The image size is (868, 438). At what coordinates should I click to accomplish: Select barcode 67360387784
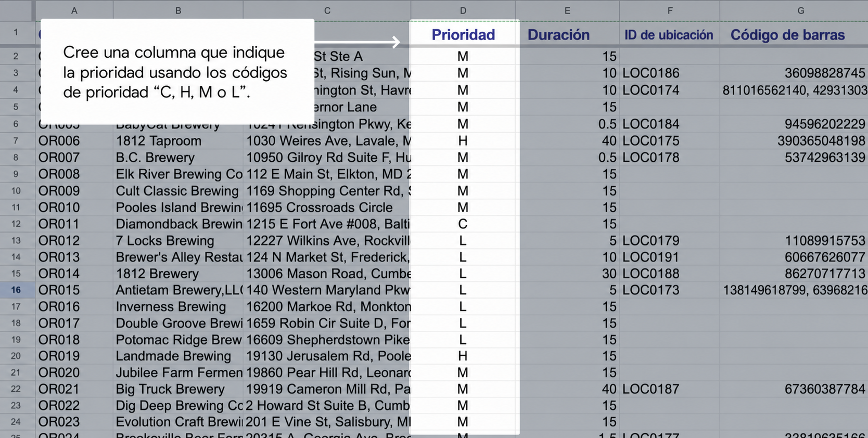pos(794,389)
